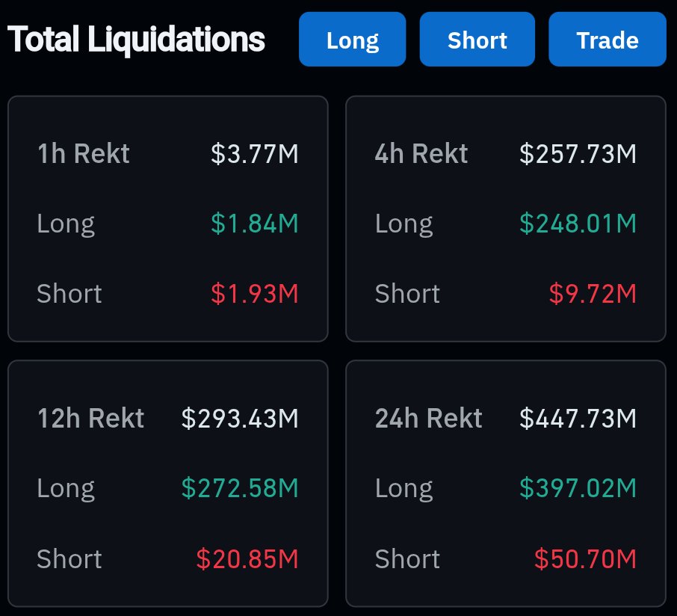677x616 pixels.
Task: Open the Trade button
Action: (x=607, y=40)
